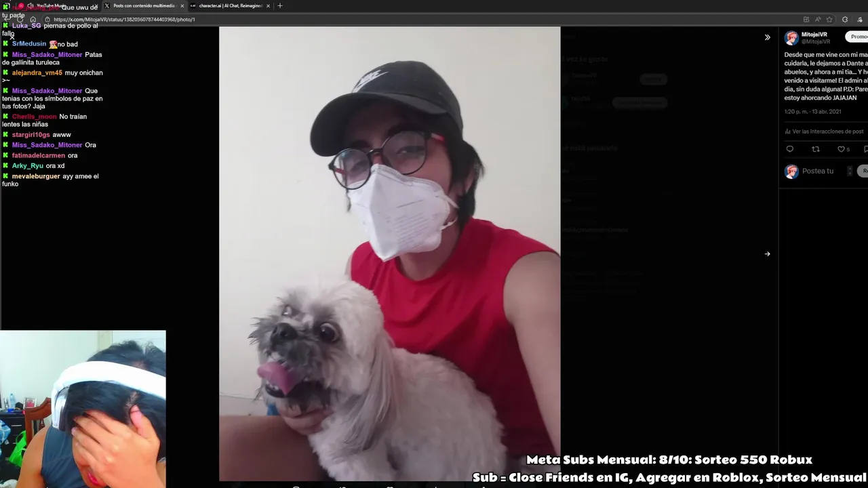Click chat username fatimadelcarmen
Image resolution: width=868 pixels, height=488 pixels.
pyautogui.click(x=39, y=155)
